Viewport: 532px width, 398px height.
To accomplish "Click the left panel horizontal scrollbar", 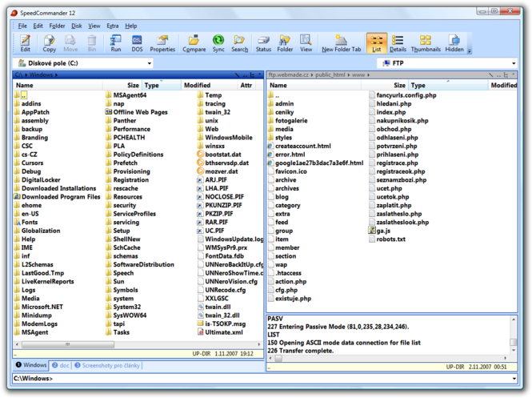I will (68, 344).
